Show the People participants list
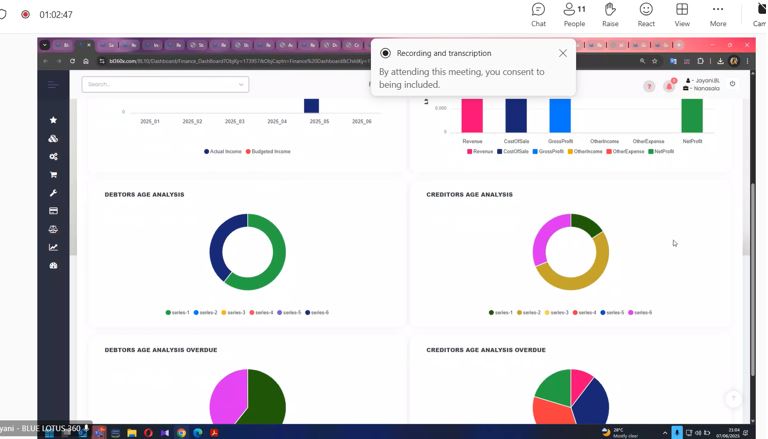Viewport: 768px width, 439px height. pos(574,14)
